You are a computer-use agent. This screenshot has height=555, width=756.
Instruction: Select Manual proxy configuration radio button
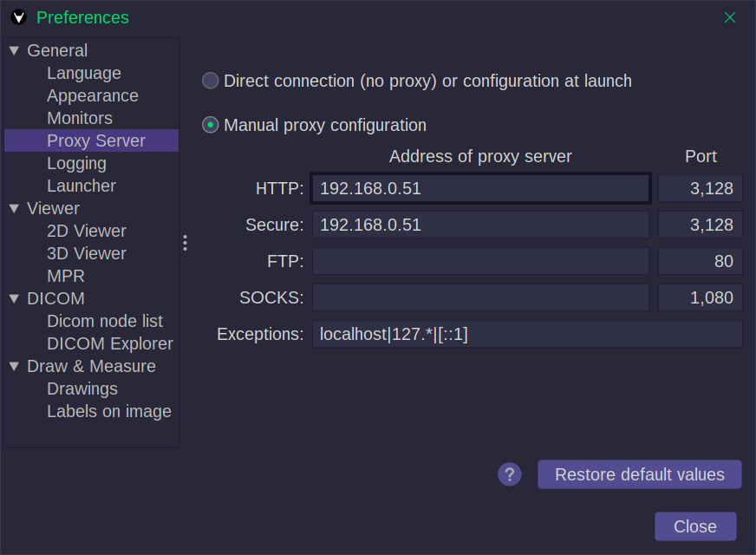pyautogui.click(x=210, y=125)
